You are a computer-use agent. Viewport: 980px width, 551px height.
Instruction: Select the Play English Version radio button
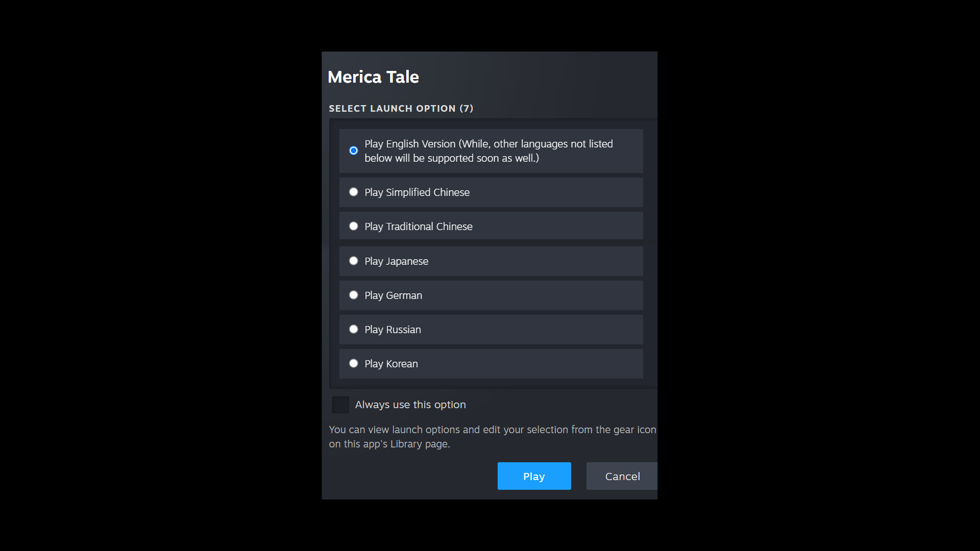pyautogui.click(x=353, y=151)
